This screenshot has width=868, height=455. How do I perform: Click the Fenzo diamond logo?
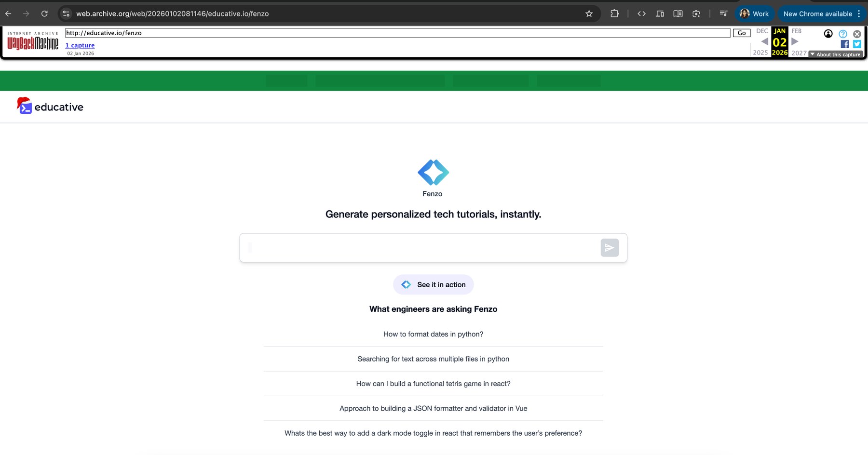433,172
